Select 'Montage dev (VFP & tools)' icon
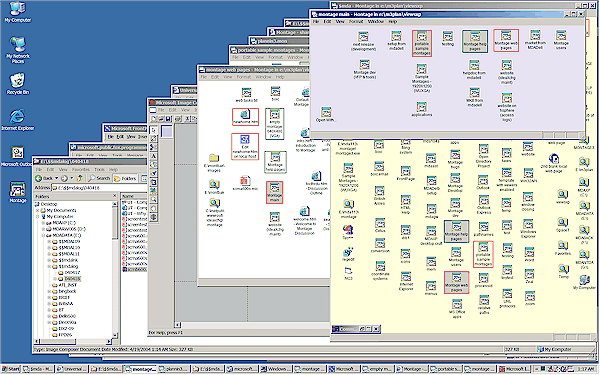 click(365, 69)
